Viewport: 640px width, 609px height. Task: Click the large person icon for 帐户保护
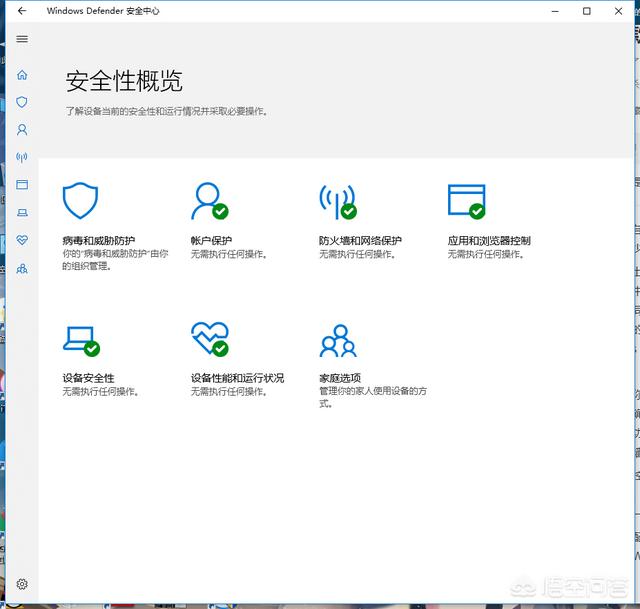coord(210,201)
